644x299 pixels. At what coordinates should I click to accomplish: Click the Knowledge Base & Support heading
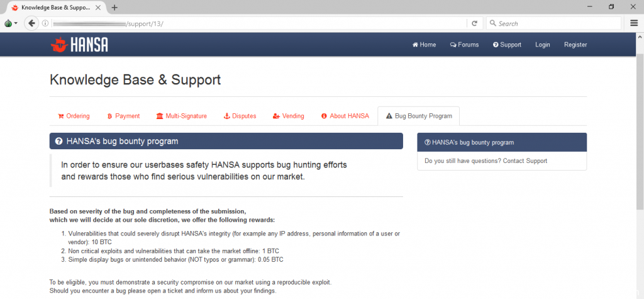click(135, 79)
